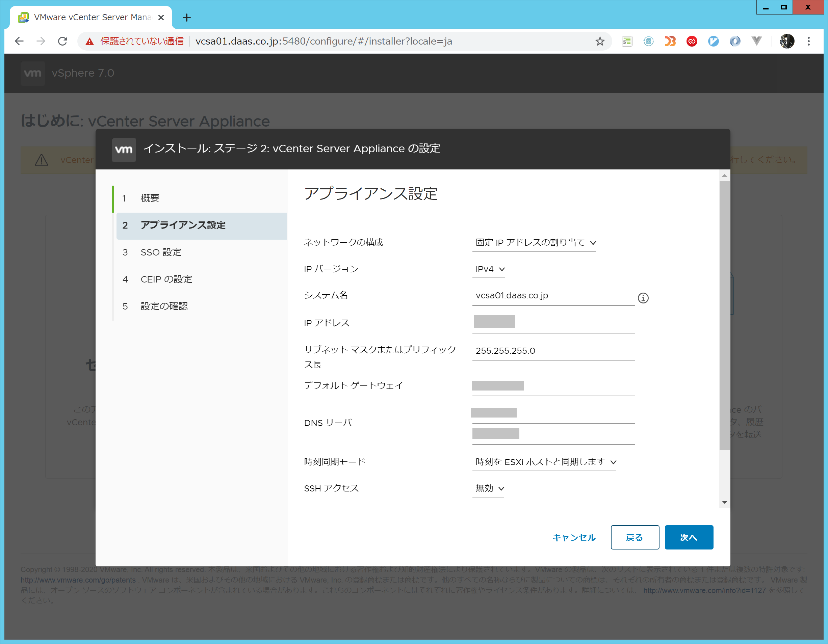Open a new browser tab

186,18
